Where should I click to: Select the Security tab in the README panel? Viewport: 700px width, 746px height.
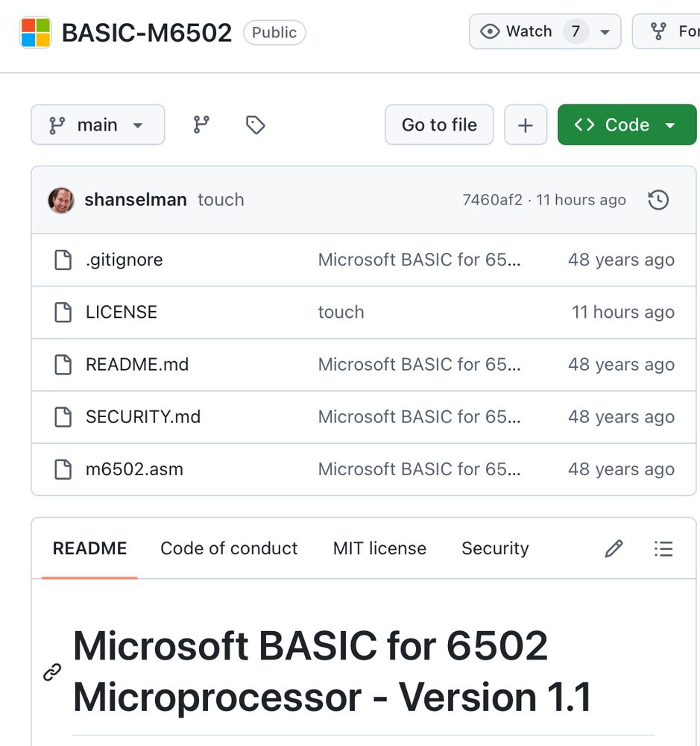(x=494, y=548)
